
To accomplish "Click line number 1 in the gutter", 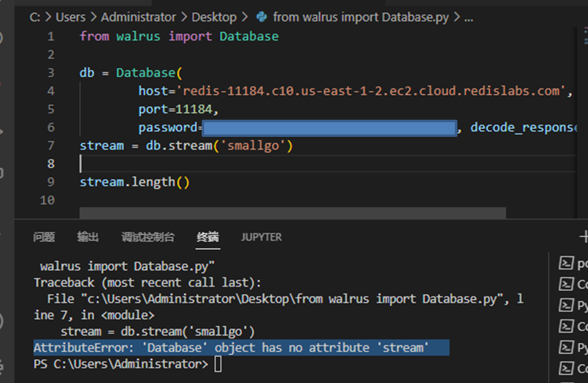I will (51, 36).
